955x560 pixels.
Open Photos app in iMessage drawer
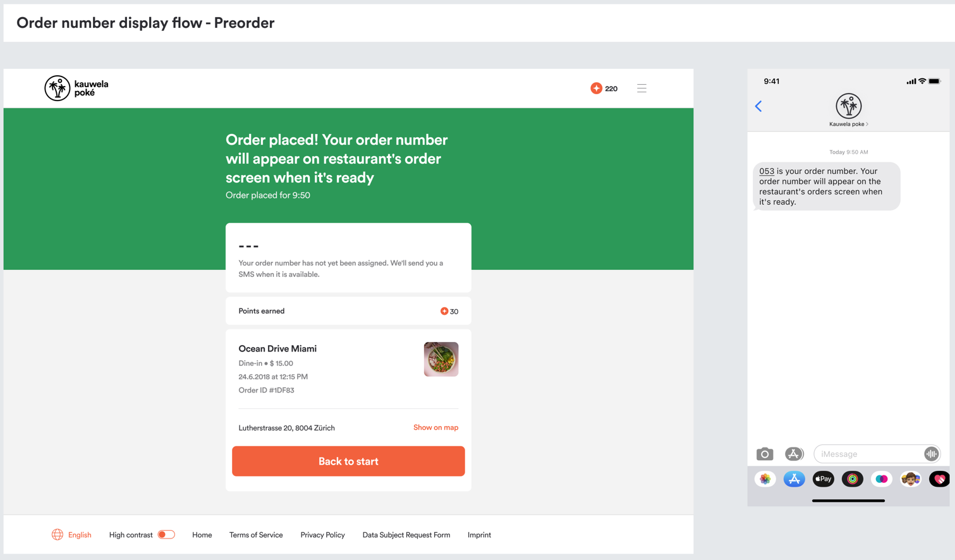tap(765, 479)
